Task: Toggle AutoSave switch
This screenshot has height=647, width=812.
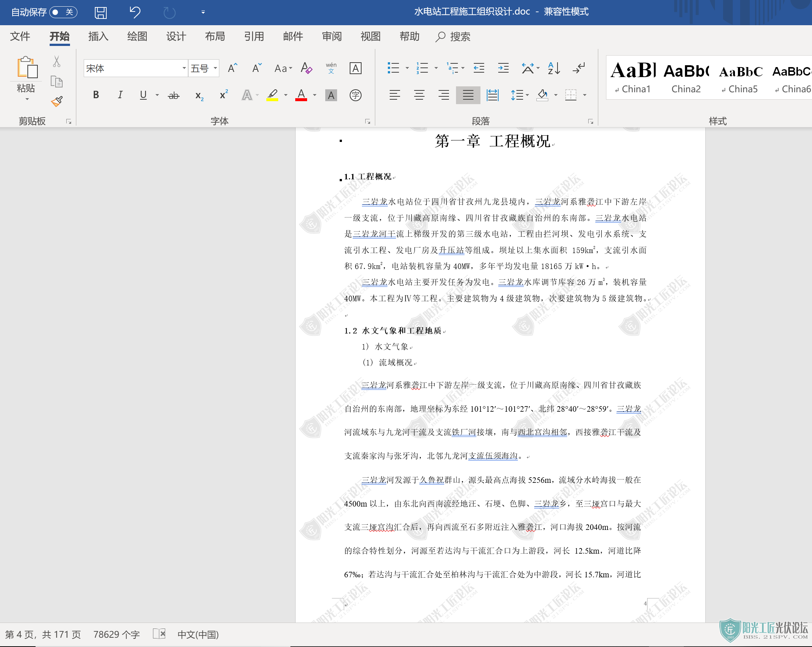Action: (x=63, y=12)
